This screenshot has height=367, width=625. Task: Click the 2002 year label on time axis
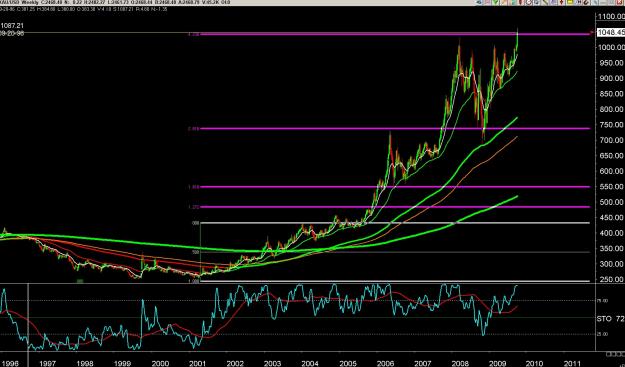pos(235,363)
